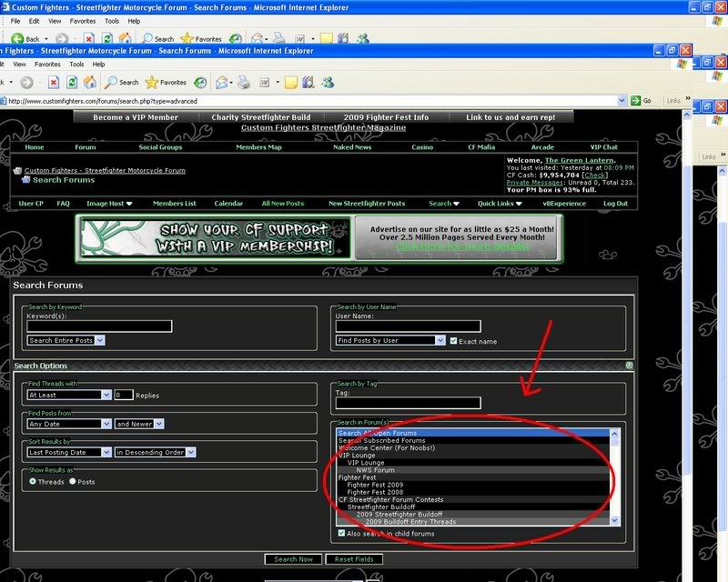This screenshot has height=582, width=728.
Task: Click the Reset Fields button
Action: pos(354,559)
